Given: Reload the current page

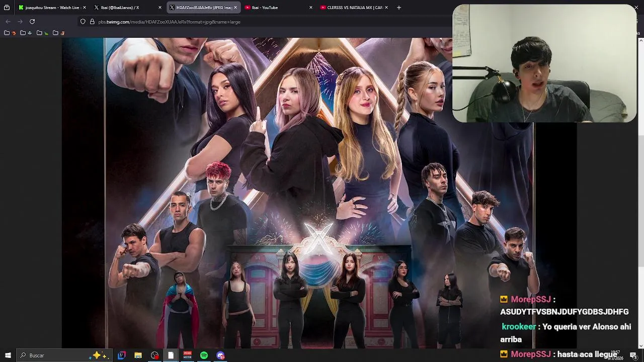Looking at the screenshot, I should click(32, 22).
